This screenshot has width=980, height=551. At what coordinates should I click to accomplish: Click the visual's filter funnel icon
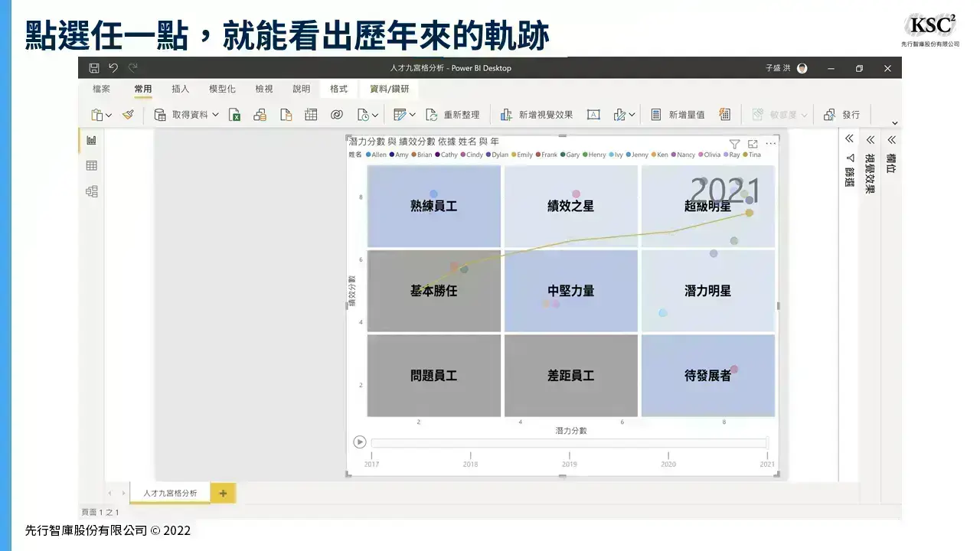click(x=734, y=144)
